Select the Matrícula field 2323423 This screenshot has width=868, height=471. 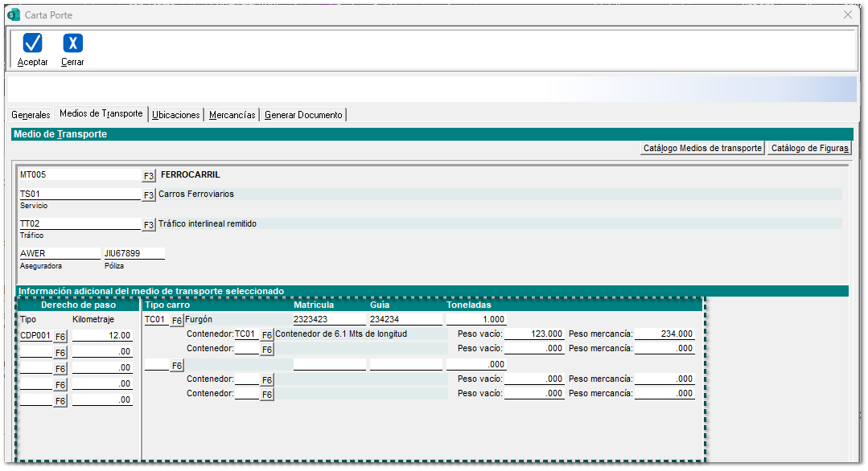[328, 320]
